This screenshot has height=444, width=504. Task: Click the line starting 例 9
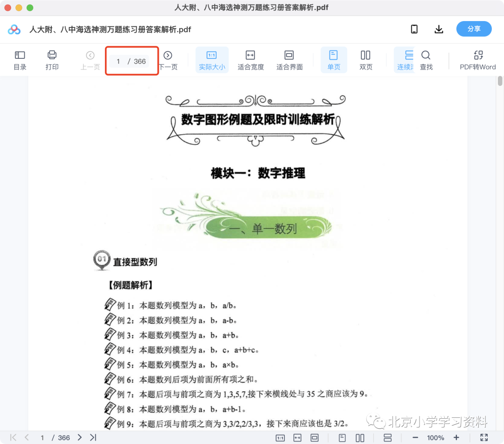point(227,423)
